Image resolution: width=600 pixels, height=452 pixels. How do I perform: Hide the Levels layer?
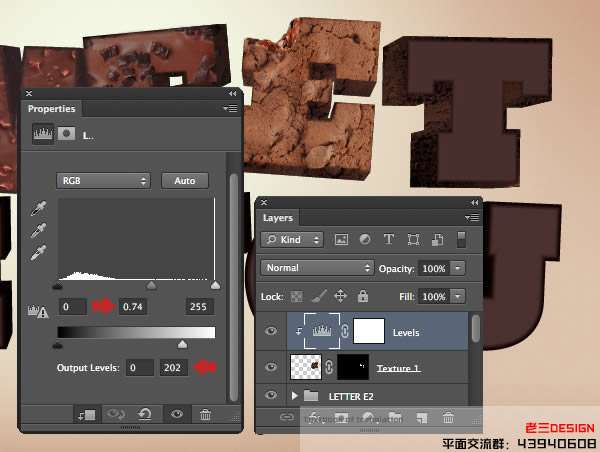tap(271, 331)
